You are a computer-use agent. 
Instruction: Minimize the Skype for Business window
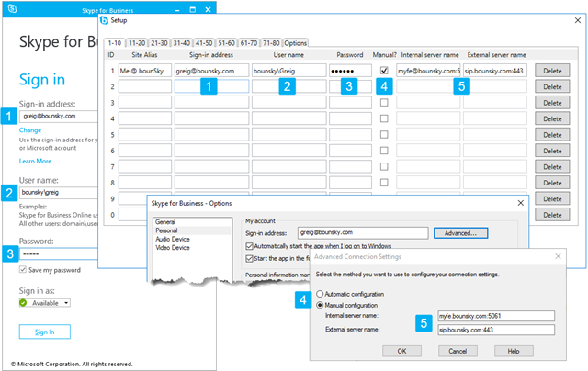[177, 10]
